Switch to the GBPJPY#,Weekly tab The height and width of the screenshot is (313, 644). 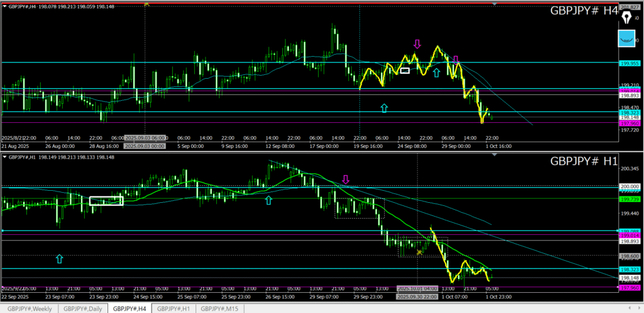click(30, 308)
